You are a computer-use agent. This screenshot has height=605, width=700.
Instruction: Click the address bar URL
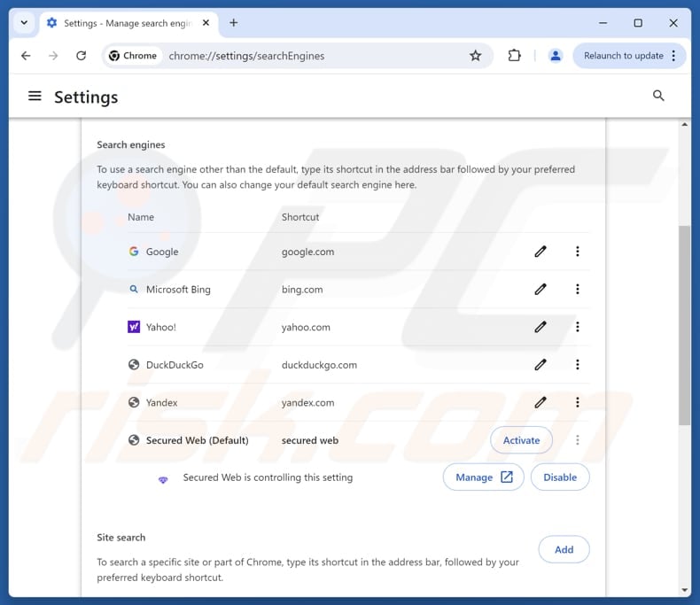(x=246, y=56)
